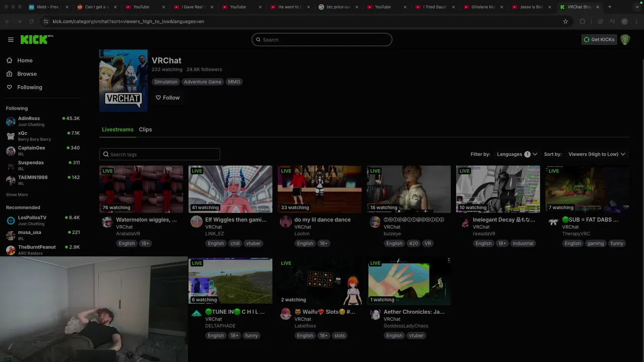The height and width of the screenshot is (362, 644).
Task: Open the bulzeye stream thumbnail
Action: 409,189
